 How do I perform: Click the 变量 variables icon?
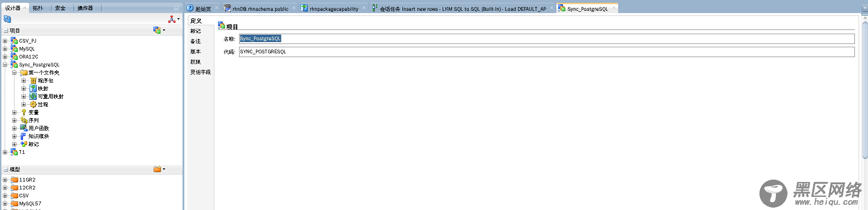click(24, 112)
